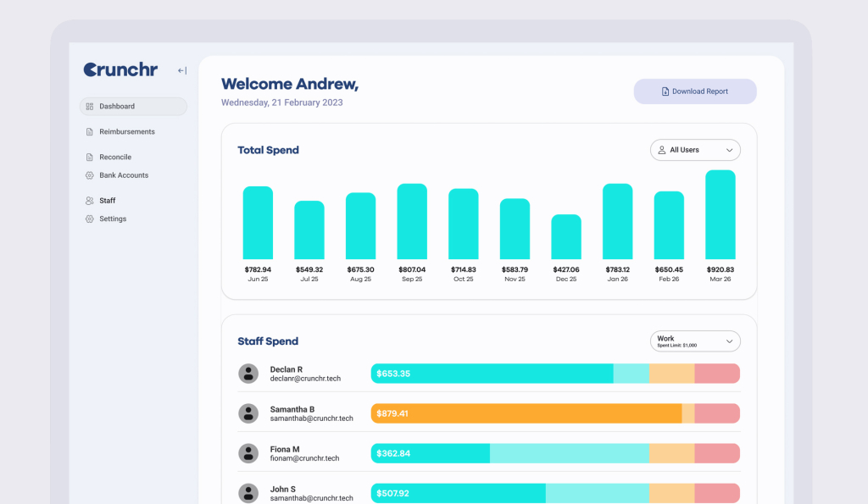The height and width of the screenshot is (504, 868).
Task: Open the Work spend limit dropdown
Action: point(695,341)
